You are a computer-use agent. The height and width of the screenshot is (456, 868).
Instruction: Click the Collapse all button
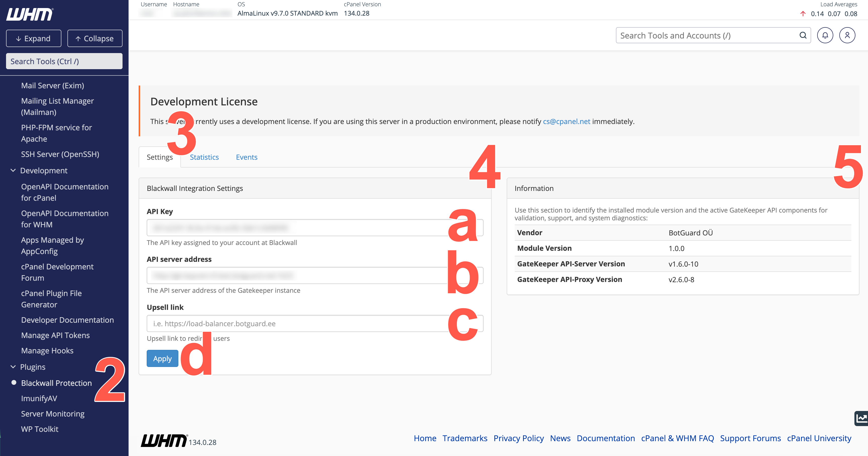pos(95,38)
